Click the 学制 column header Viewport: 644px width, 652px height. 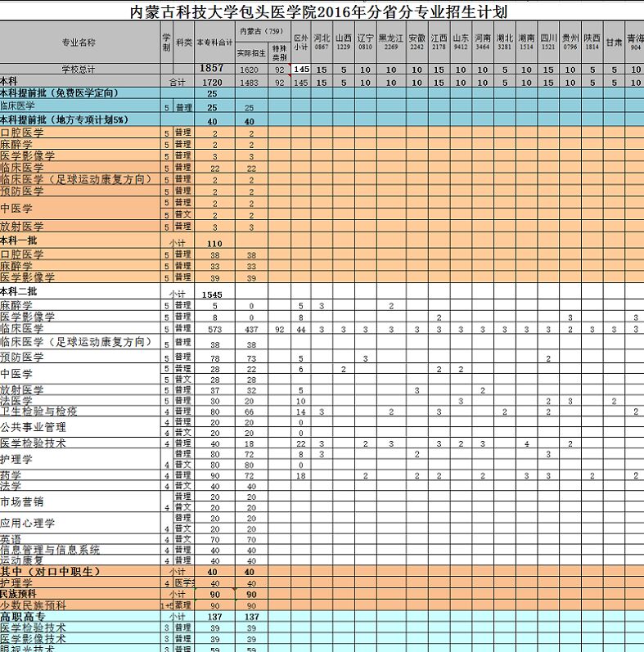pyautogui.click(x=166, y=42)
